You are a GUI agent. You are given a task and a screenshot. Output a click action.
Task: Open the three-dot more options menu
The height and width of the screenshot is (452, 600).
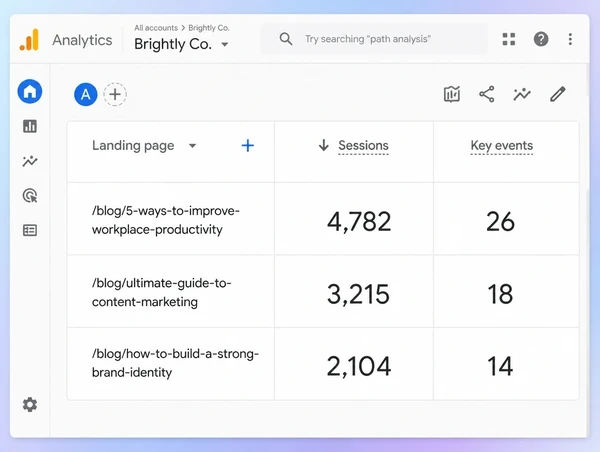pyautogui.click(x=570, y=39)
